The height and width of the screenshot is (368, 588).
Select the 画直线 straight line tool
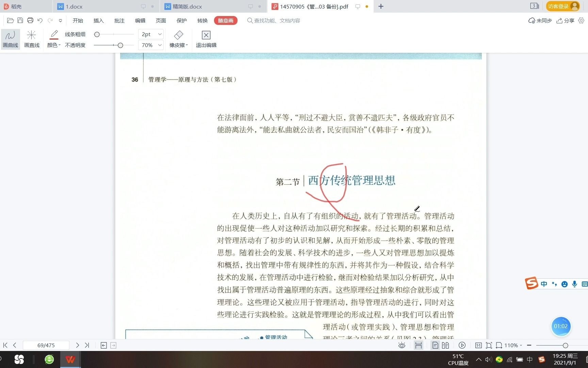[x=32, y=39]
